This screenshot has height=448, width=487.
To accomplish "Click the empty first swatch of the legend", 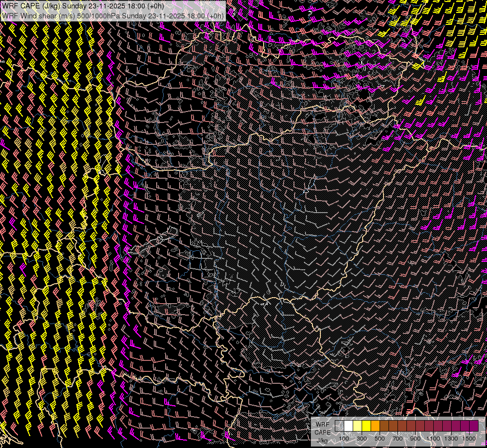I will [x=339, y=426].
